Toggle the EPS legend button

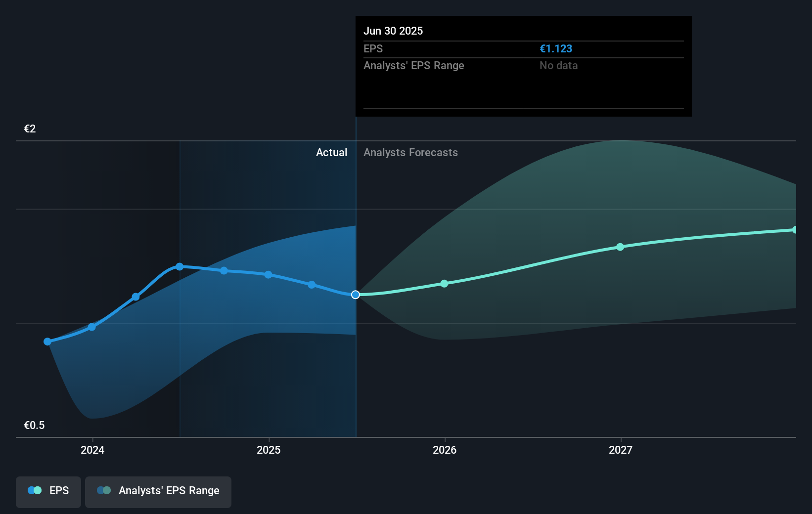point(48,492)
